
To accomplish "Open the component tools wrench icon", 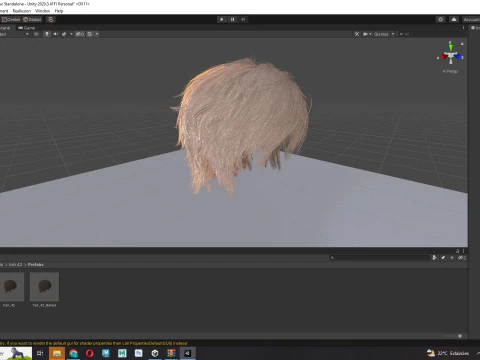I will (357, 34).
